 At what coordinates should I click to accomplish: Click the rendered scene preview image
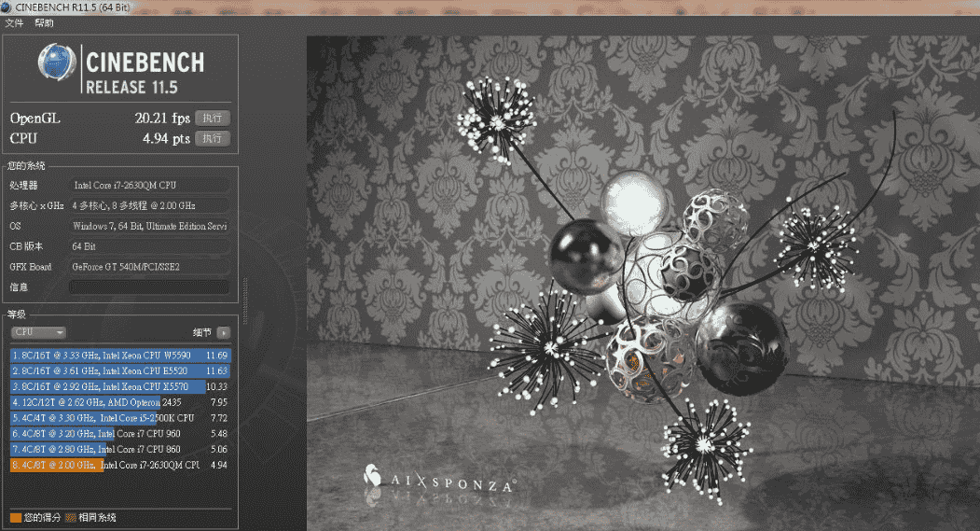click(x=643, y=283)
